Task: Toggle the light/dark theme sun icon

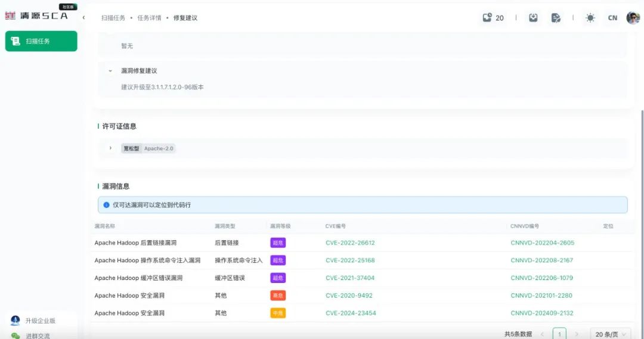Action: [x=590, y=18]
